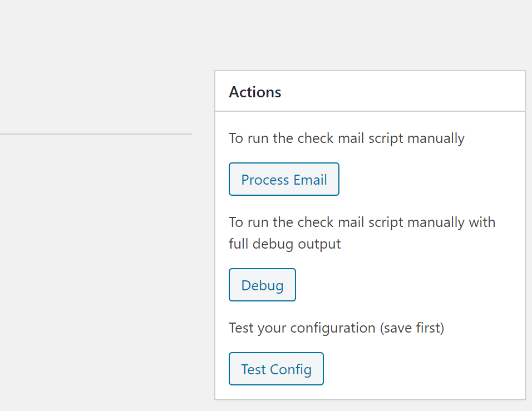The height and width of the screenshot is (411, 532).
Task: Click the "Test your configuration" description text
Action: coord(302,328)
